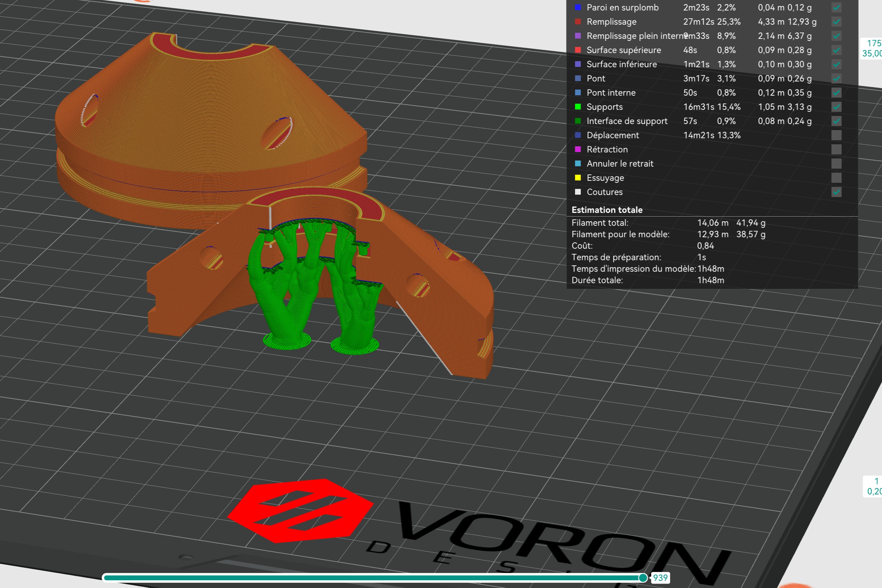Click the dark green Interface de support swatch
This screenshot has width=882, height=588.
[x=578, y=121]
